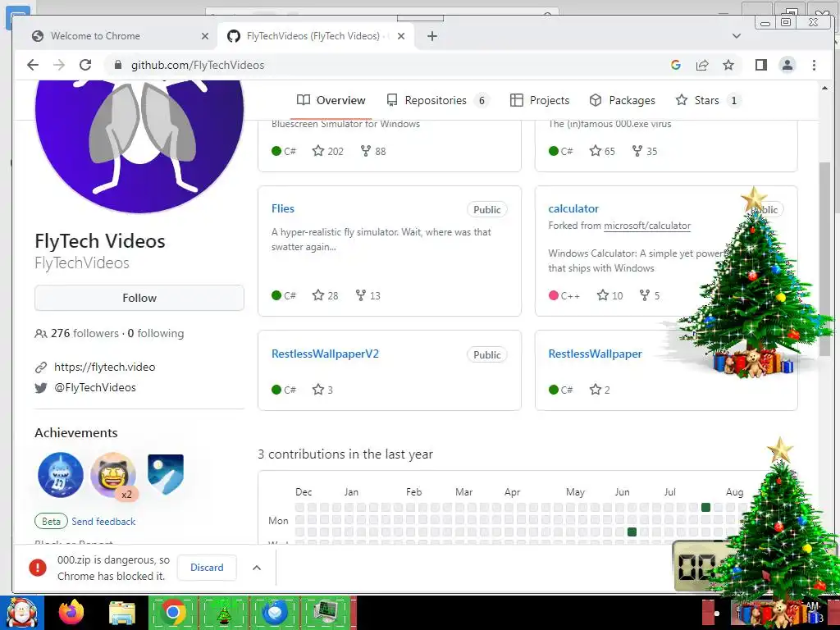Close the Welcome to Chrome tab
This screenshot has height=630, width=840.
(204, 36)
